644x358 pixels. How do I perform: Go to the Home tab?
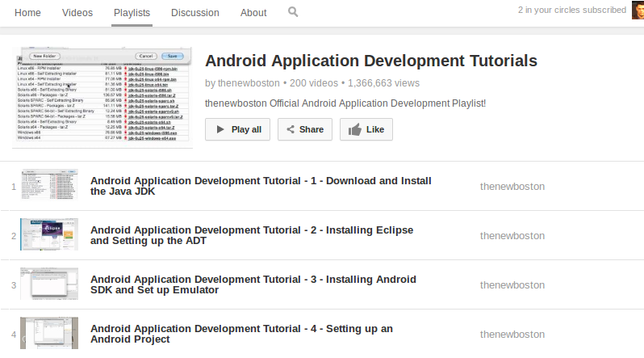pyautogui.click(x=27, y=13)
